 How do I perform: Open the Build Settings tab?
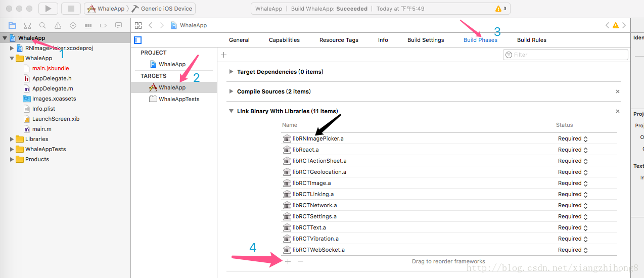(426, 40)
